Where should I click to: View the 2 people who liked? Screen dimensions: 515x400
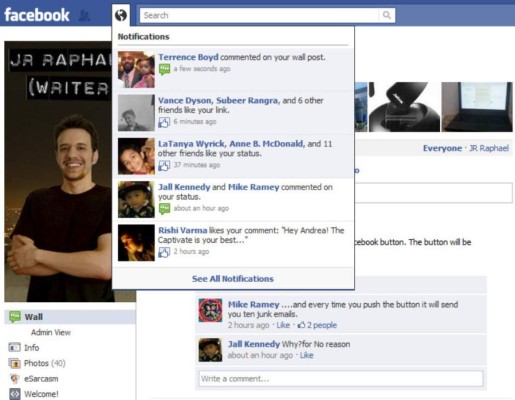(x=322, y=325)
